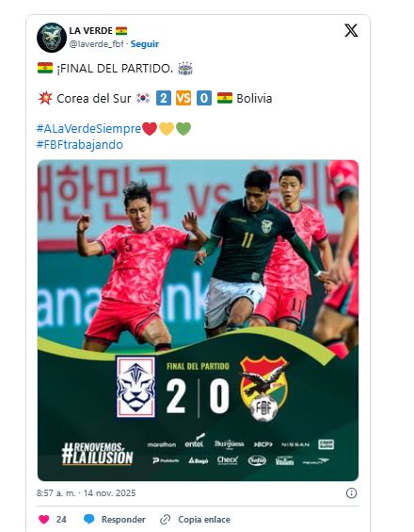Click the #RenovemosLaIlusión banner text

pos(98,453)
